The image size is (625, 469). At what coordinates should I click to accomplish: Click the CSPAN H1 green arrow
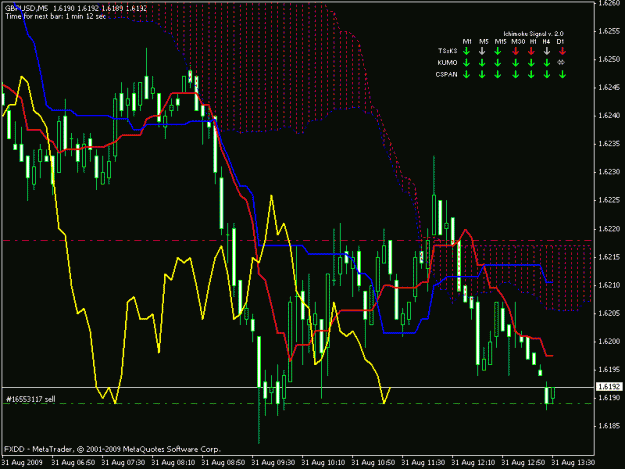[531, 75]
